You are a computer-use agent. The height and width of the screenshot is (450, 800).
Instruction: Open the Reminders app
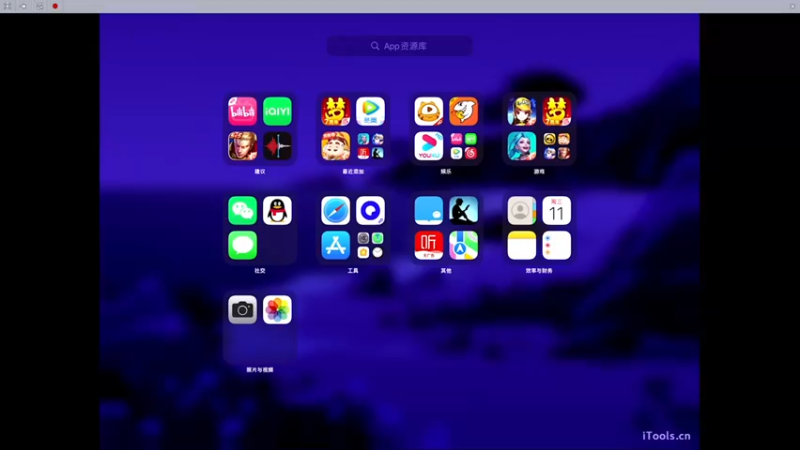[x=557, y=245]
